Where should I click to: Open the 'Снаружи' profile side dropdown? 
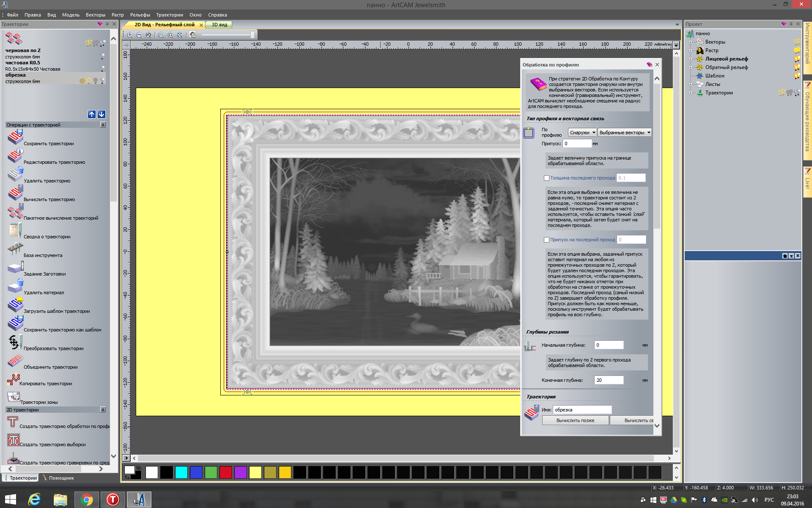pos(582,133)
